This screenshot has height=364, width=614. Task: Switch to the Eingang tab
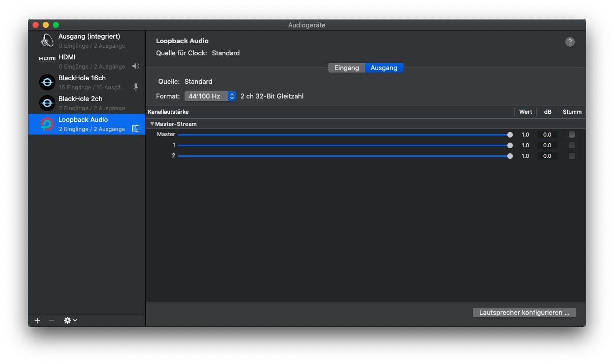(347, 68)
